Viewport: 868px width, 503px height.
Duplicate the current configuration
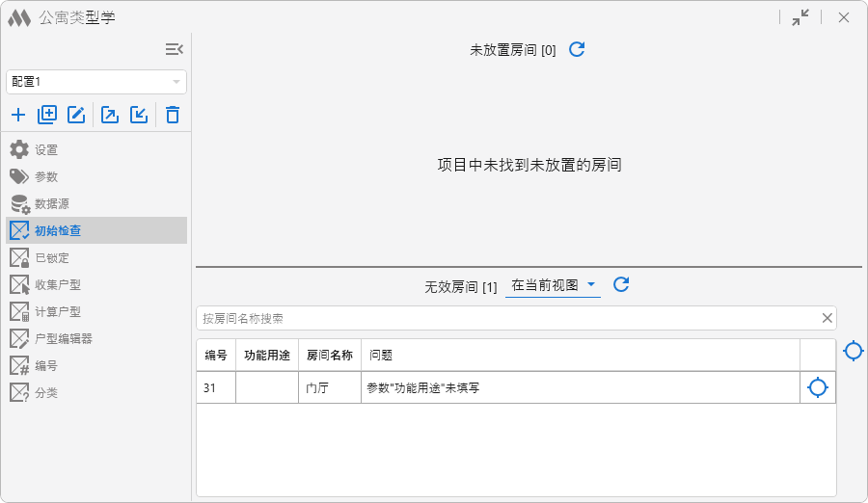47,116
